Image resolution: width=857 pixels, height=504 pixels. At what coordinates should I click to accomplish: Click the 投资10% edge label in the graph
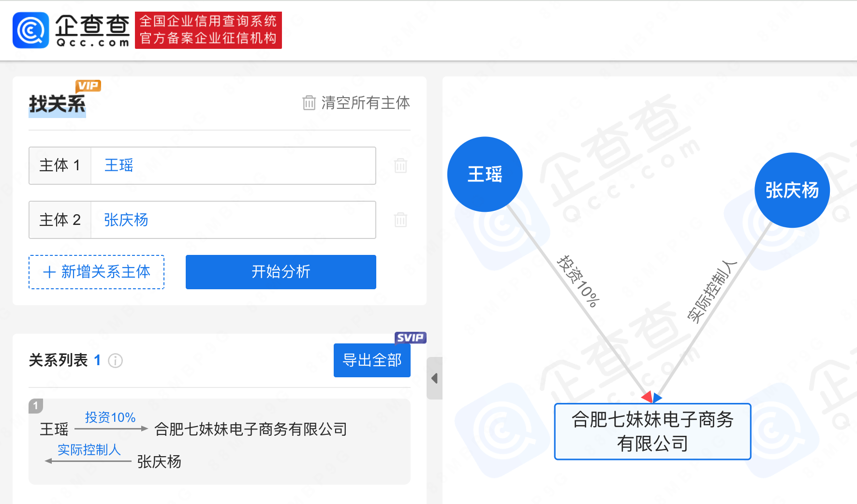point(578,282)
